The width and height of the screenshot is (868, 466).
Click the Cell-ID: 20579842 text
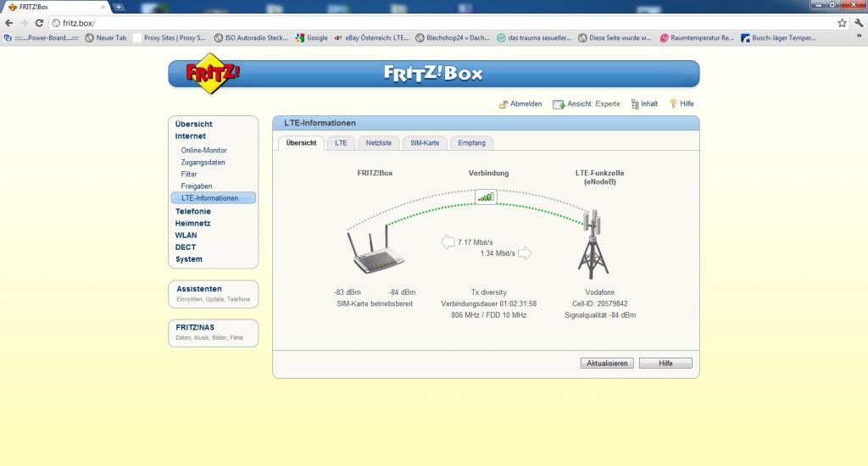coord(600,304)
